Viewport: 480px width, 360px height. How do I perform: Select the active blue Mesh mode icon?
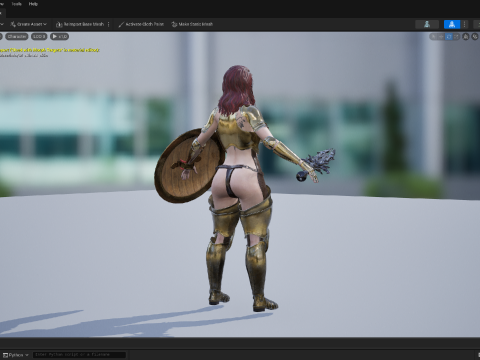pos(452,24)
